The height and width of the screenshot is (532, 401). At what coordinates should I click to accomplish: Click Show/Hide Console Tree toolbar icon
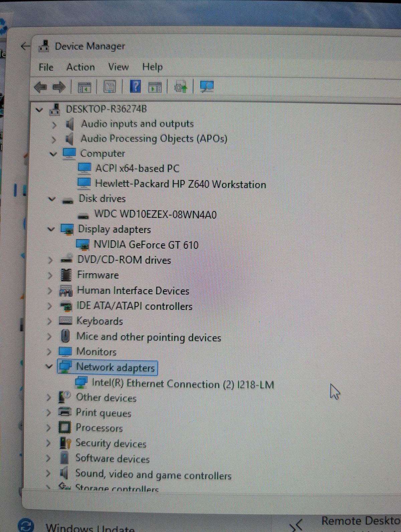coord(84,87)
